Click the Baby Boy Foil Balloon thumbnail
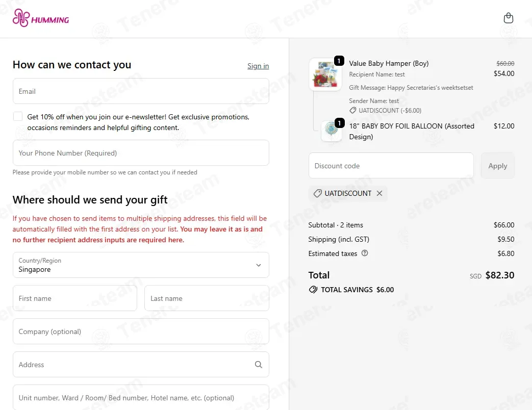The width and height of the screenshot is (532, 410). 332,131
